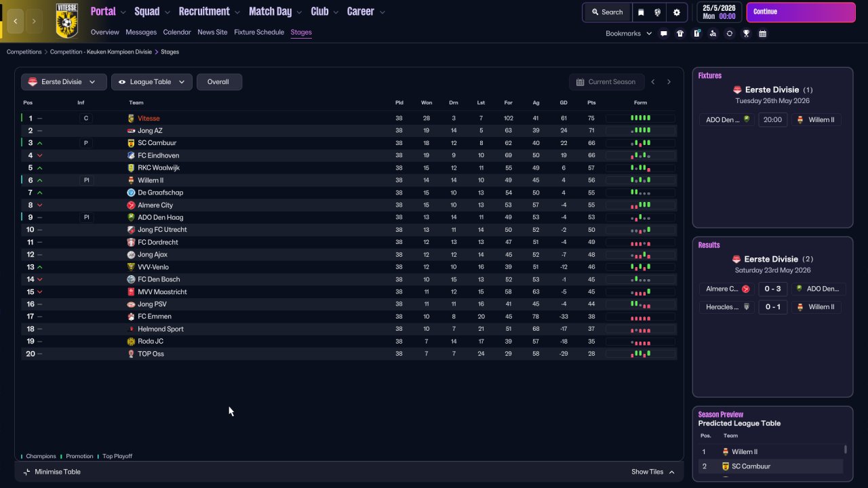Click the Current Season button
This screenshot has width=868, height=488.
point(606,82)
